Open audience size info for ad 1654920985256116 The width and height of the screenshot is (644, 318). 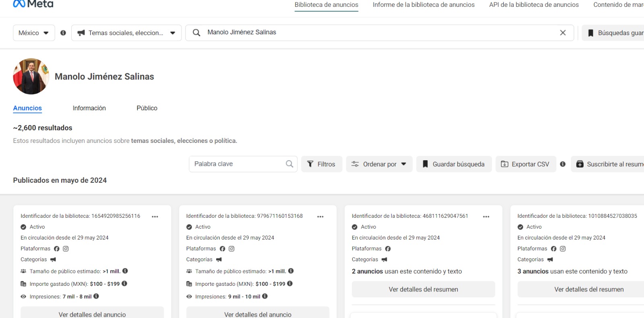click(125, 271)
